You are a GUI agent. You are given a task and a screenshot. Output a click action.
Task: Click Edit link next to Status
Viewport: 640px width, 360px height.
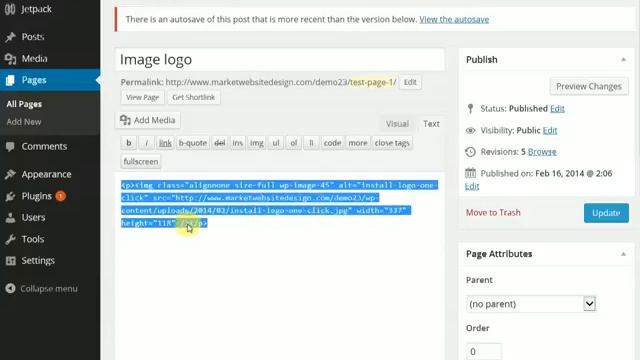[557, 109]
